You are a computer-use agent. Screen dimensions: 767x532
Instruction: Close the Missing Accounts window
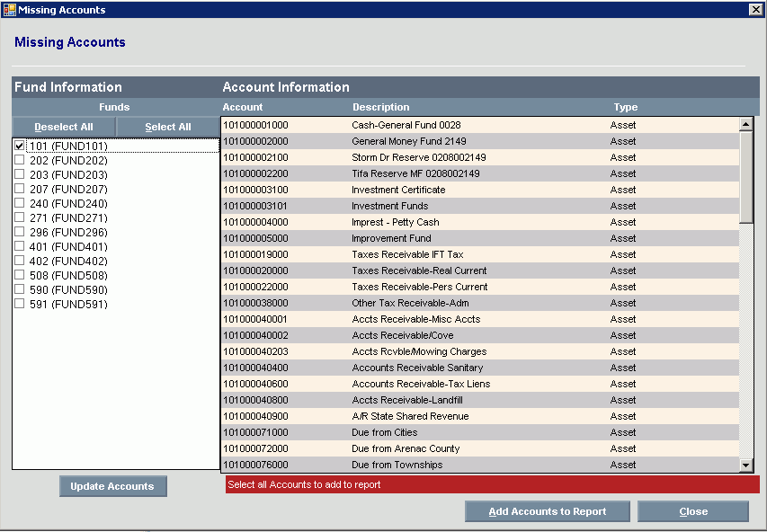(755, 10)
